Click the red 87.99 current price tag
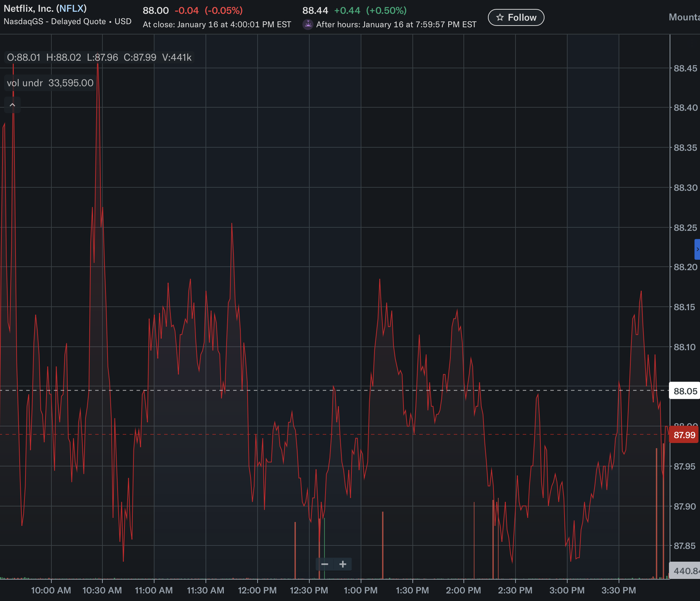Viewport: 700px width, 601px height. tap(684, 435)
